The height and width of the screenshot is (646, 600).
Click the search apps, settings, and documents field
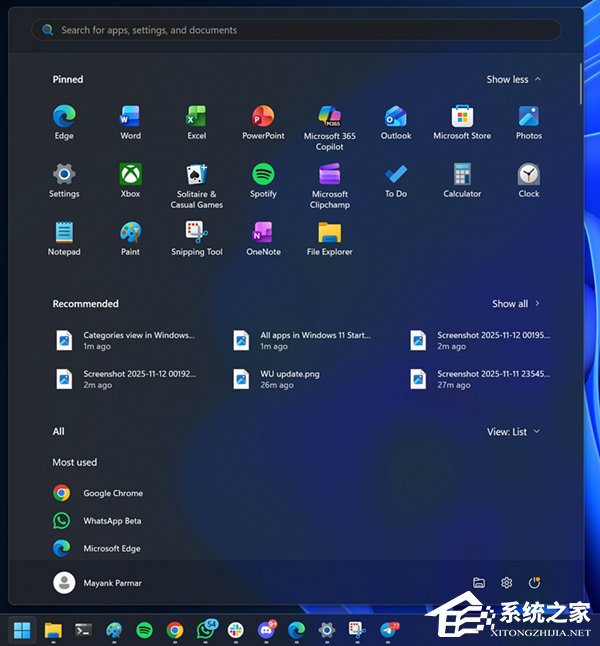(296, 30)
